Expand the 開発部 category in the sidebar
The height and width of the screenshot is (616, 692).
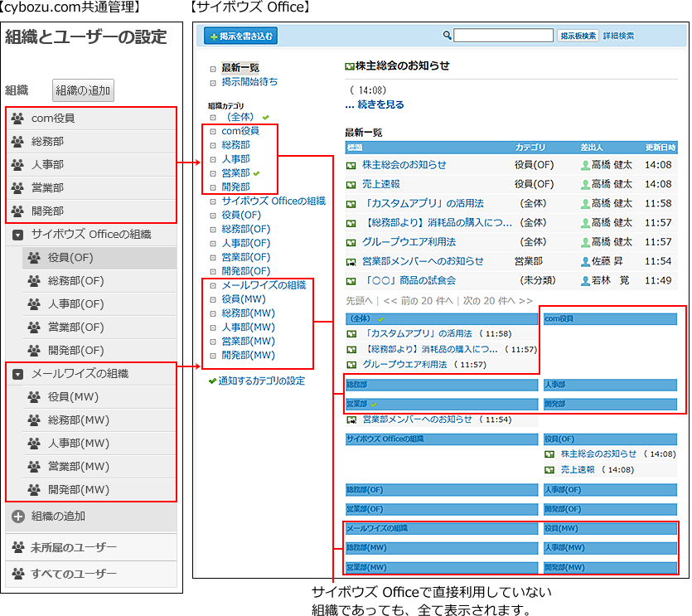click(213, 187)
